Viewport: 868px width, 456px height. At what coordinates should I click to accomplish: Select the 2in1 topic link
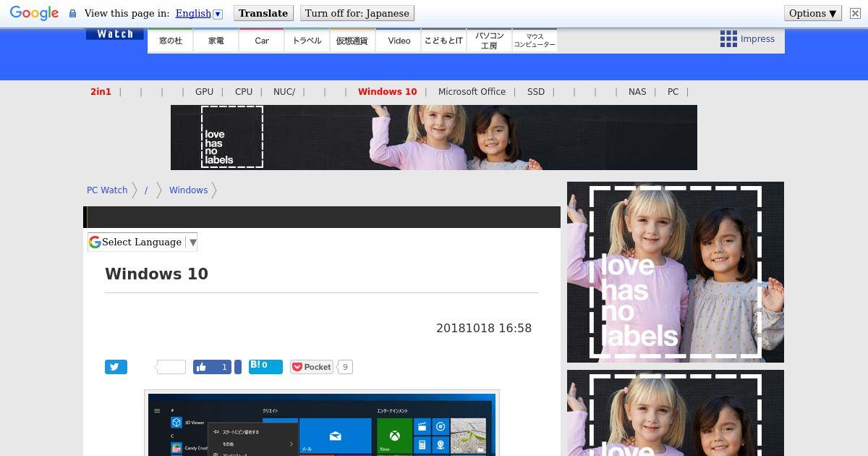pos(101,92)
